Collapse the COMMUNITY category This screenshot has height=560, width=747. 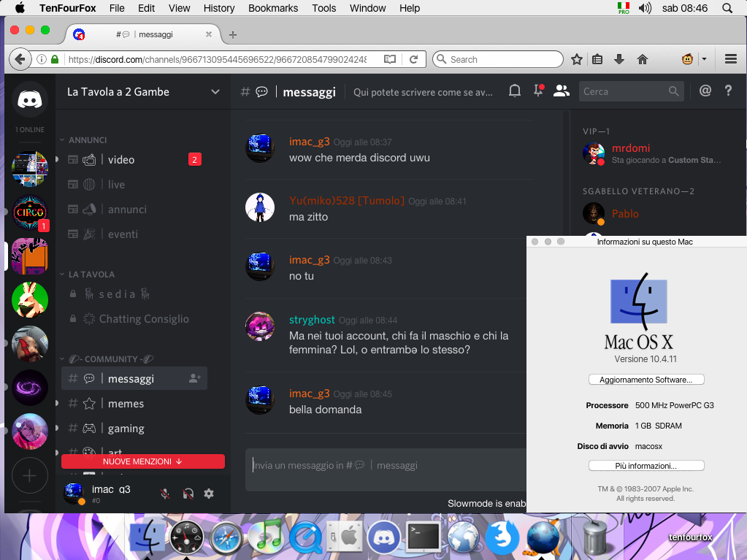[107, 358]
